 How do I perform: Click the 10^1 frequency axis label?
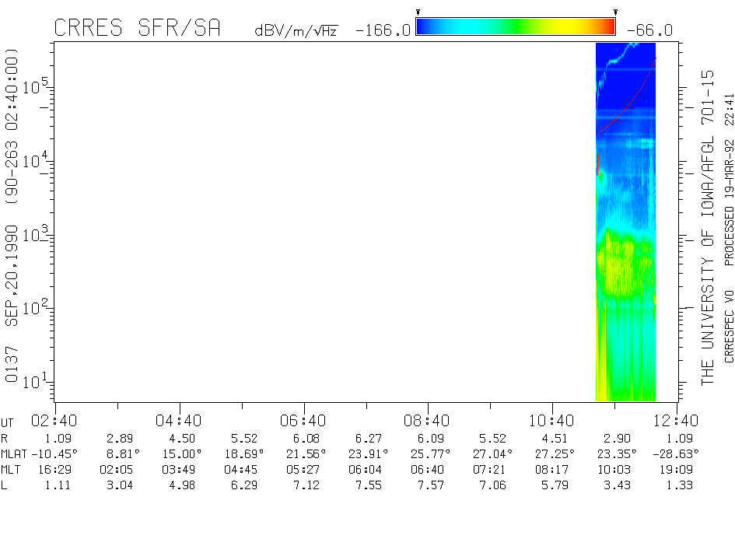tap(34, 381)
